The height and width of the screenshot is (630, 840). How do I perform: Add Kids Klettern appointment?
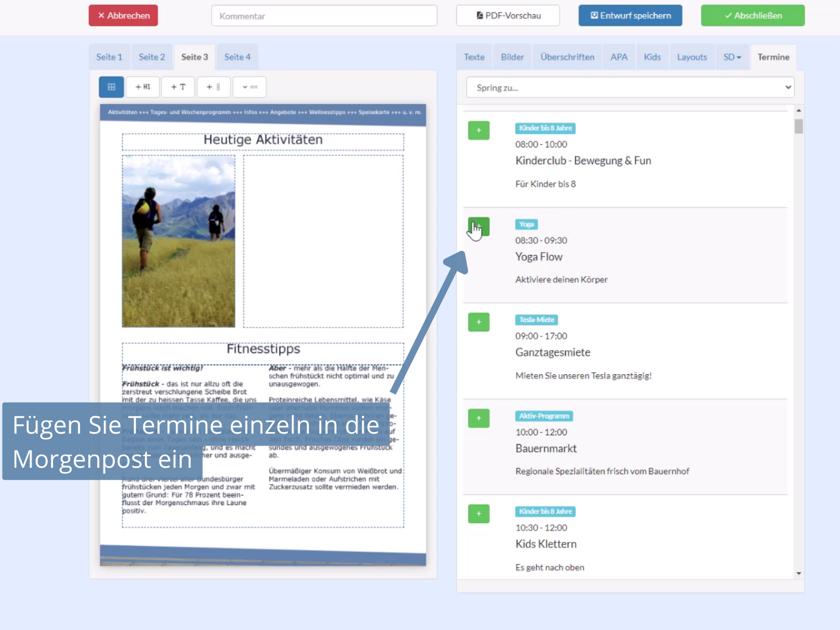pyautogui.click(x=478, y=513)
